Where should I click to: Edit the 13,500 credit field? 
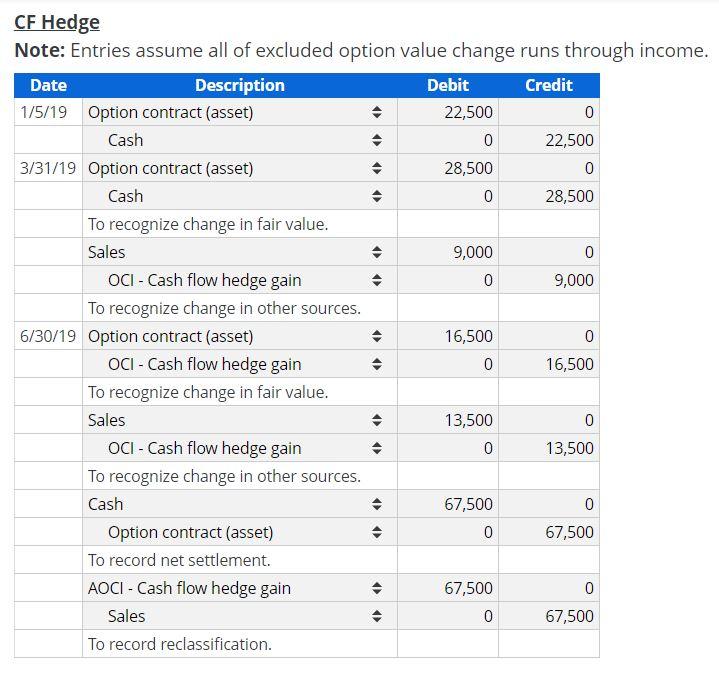pyautogui.click(x=549, y=448)
